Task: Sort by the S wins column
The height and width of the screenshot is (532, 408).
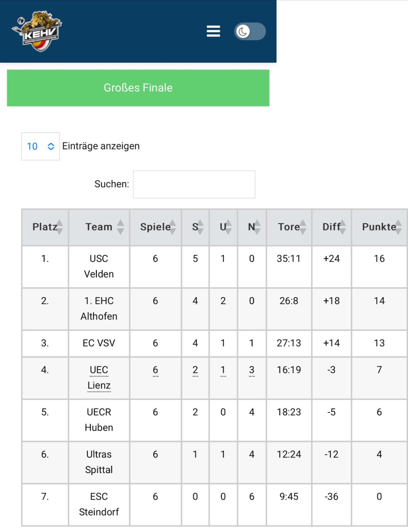Action: pyautogui.click(x=195, y=227)
